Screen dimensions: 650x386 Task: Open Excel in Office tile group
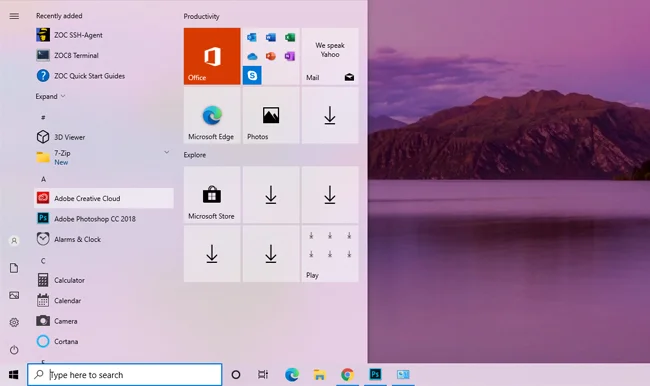[x=290, y=37]
